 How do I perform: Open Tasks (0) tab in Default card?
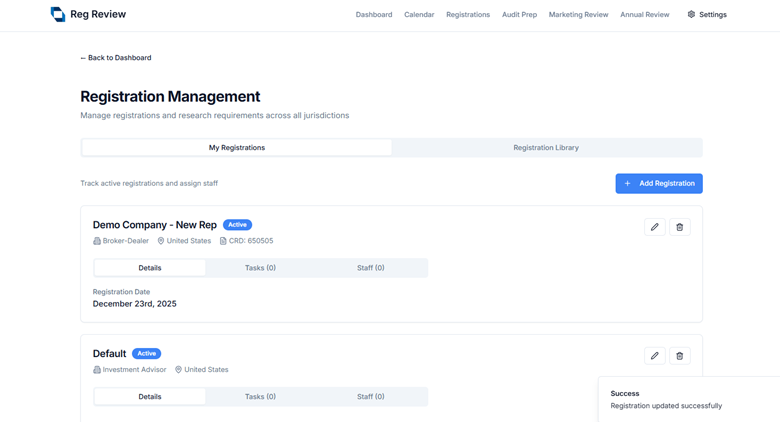[x=260, y=397]
